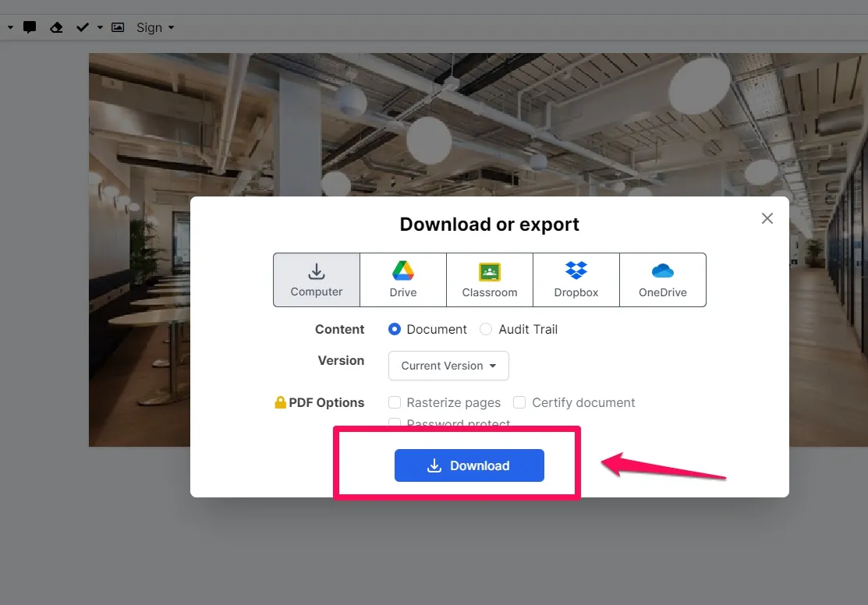Image resolution: width=868 pixels, height=605 pixels.
Task: Click the lock icon next to PDF Options
Action: point(280,402)
